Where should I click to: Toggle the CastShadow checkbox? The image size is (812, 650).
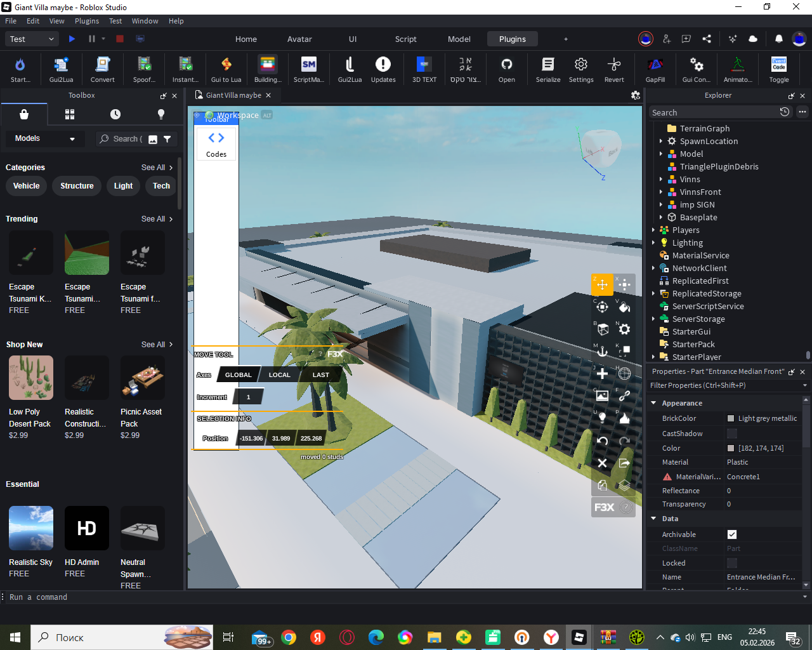pyautogui.click(x=732, y=434)
